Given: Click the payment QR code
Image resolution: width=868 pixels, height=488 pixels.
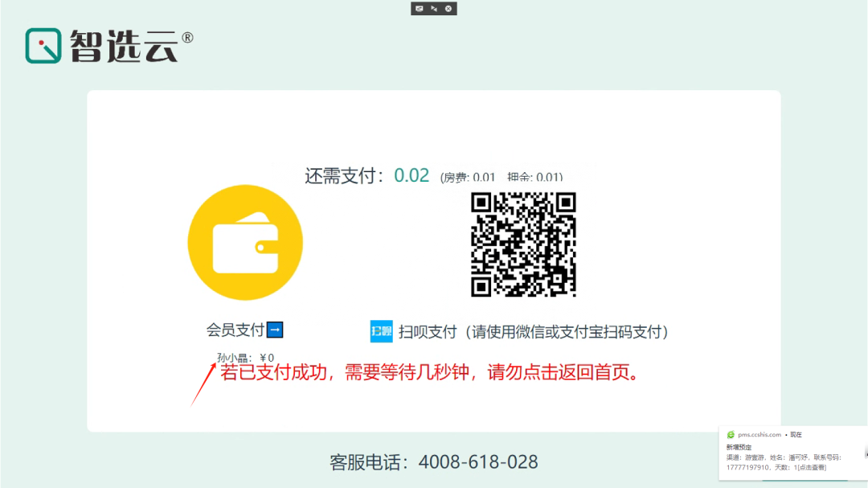Looking at the screenshot, I should [524, 244].
